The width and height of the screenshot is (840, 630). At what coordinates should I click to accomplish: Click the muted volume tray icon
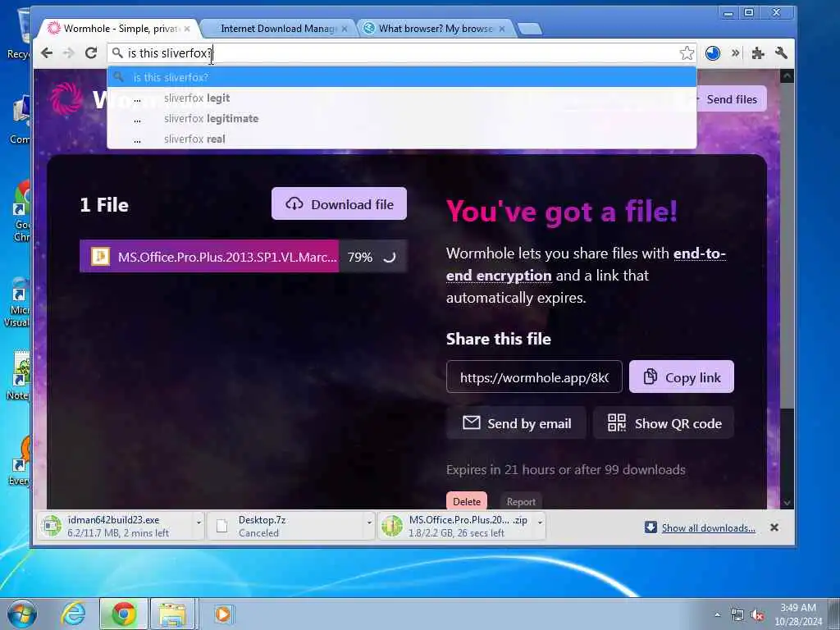click(x=757, y=614)
